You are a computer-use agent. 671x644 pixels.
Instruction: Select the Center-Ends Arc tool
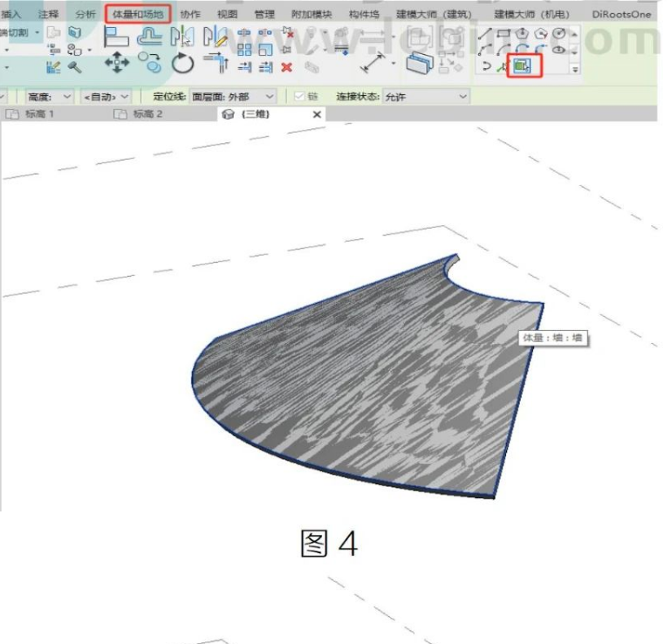(503, 50)
